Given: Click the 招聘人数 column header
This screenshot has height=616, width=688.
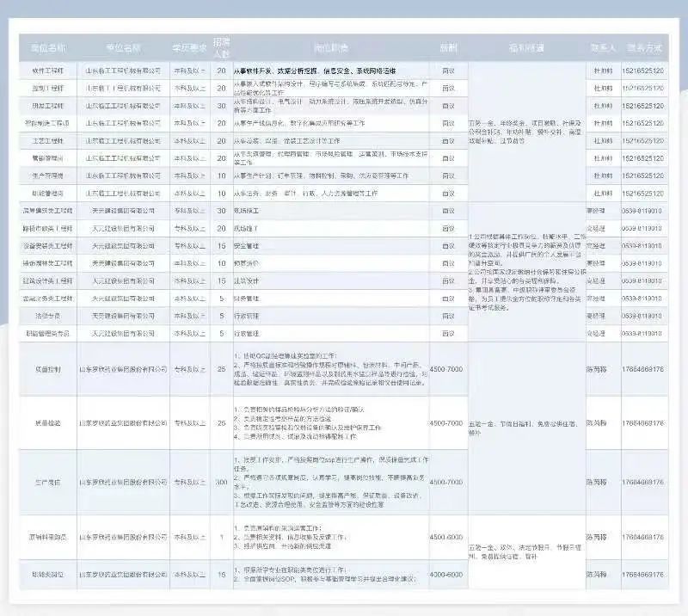Looking at the screenshot, I should (x=222, y=48).
